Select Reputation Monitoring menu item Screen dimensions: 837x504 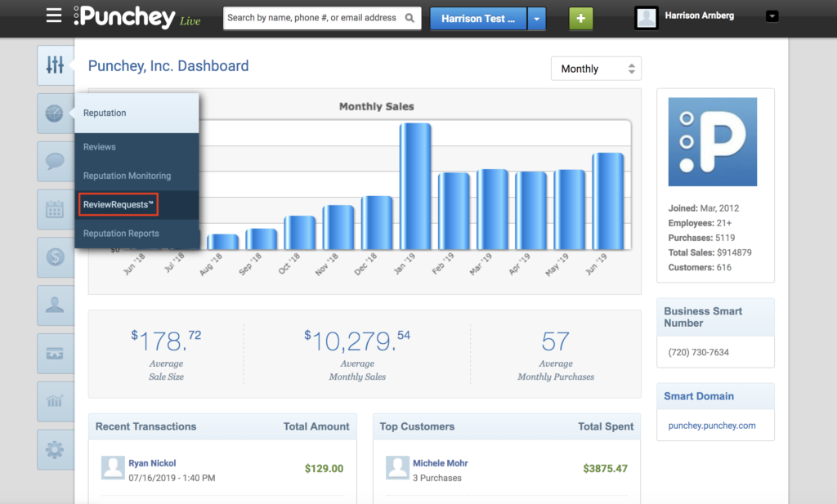point(127,176)
